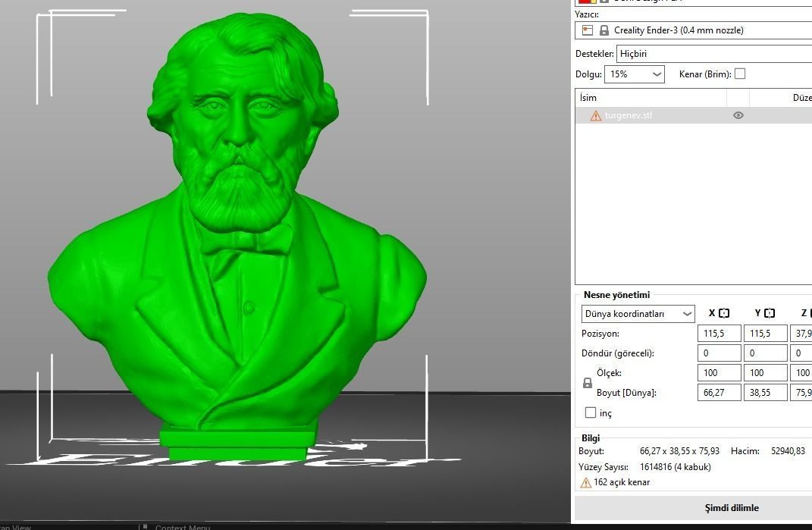Click the Ölçek Z scale field
Viewport: 812px width, 530px height.
click(801, 372)
